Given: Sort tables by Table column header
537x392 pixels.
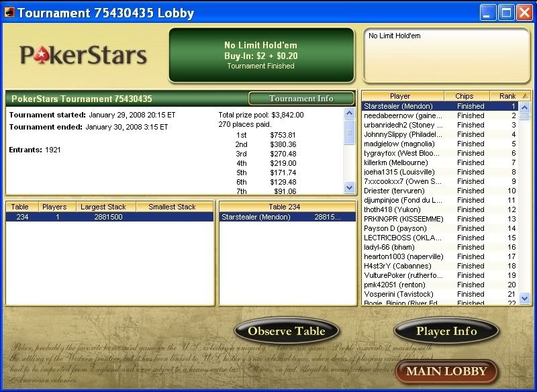Looking at the screenshot, I should 22,207.
